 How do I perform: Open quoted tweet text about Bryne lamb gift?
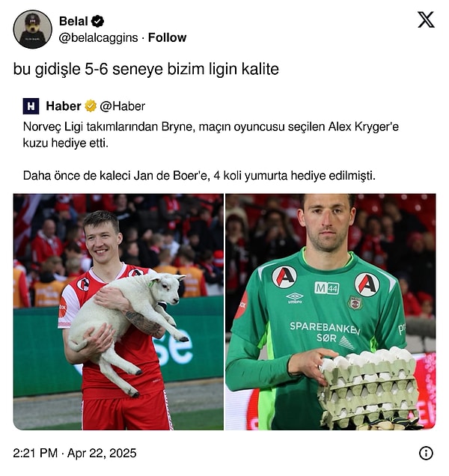tap(211, 135)
